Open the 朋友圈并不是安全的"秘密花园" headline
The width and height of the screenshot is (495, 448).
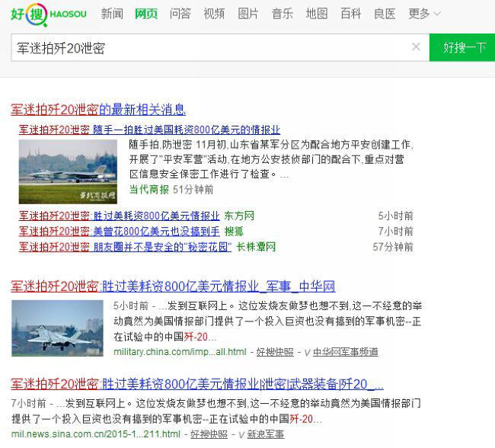125,247
